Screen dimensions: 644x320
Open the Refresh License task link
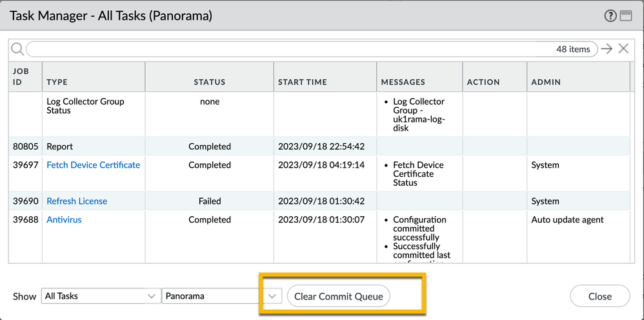click(x=77, y=201)
